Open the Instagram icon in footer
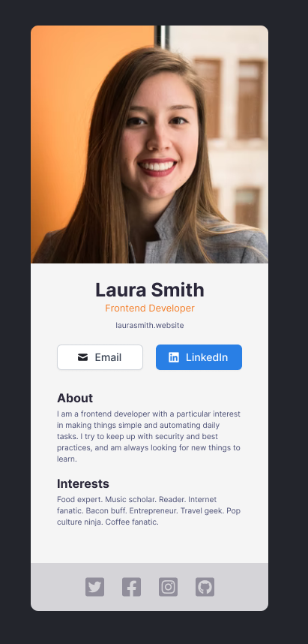The width and height of the screenshot is (308, 644). (168, 587)
